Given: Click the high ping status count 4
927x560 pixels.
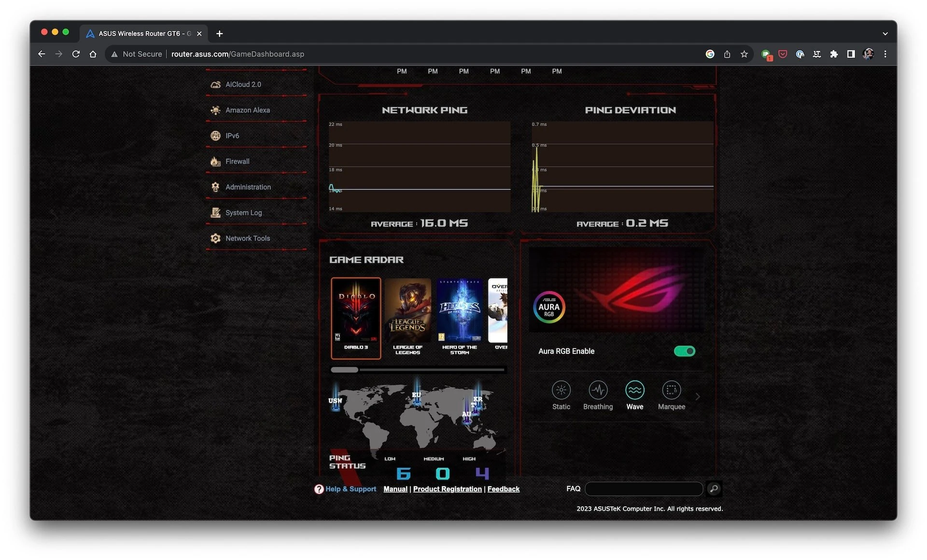Looking at the screenshot, I should [482, 474].
